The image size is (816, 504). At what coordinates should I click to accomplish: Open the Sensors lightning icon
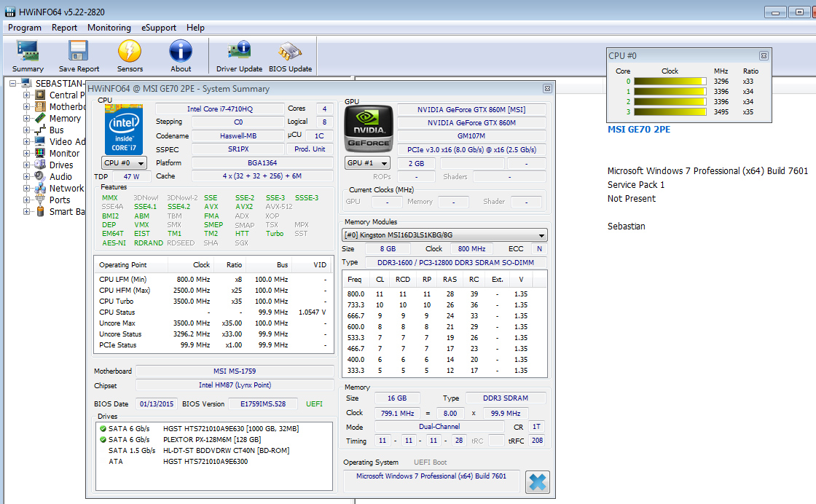[x=130, y=51]
